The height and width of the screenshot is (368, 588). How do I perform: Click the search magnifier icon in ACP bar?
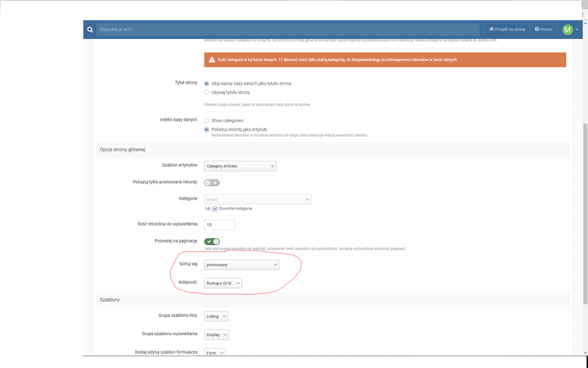(x=90, y=29)
